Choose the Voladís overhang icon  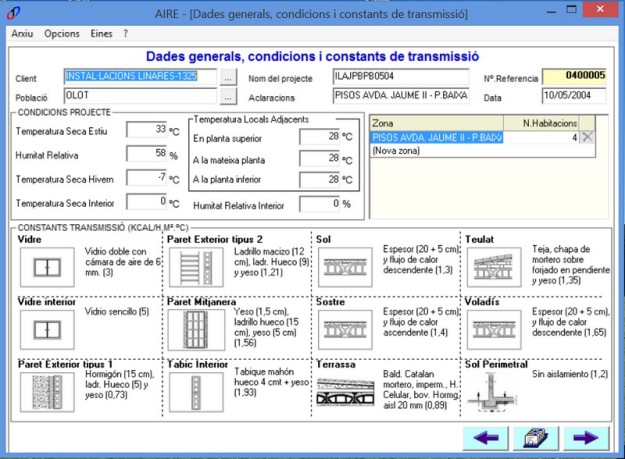494,330
